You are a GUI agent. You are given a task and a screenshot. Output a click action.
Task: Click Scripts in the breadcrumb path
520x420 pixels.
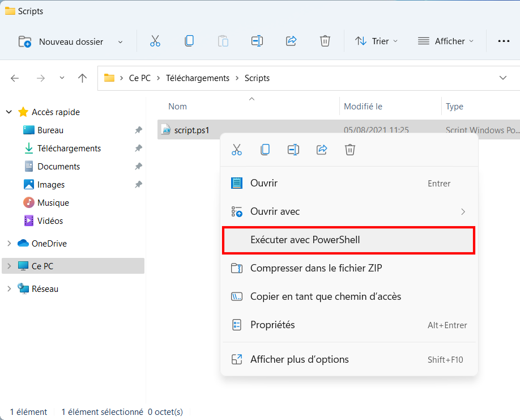257,78
